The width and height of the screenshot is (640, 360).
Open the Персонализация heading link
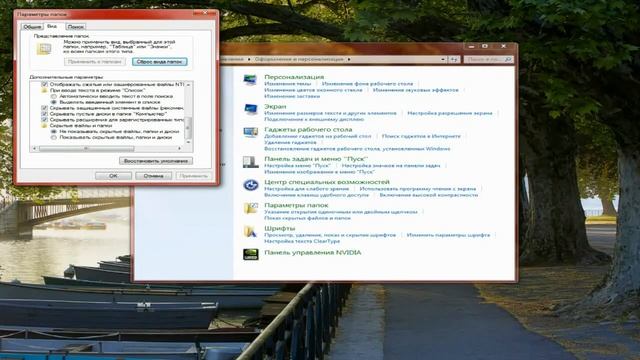click(294, 77)
